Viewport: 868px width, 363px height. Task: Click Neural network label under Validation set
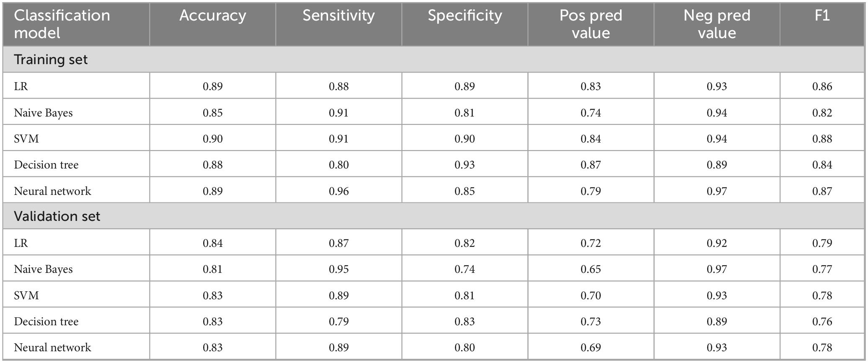pos(52,347)
